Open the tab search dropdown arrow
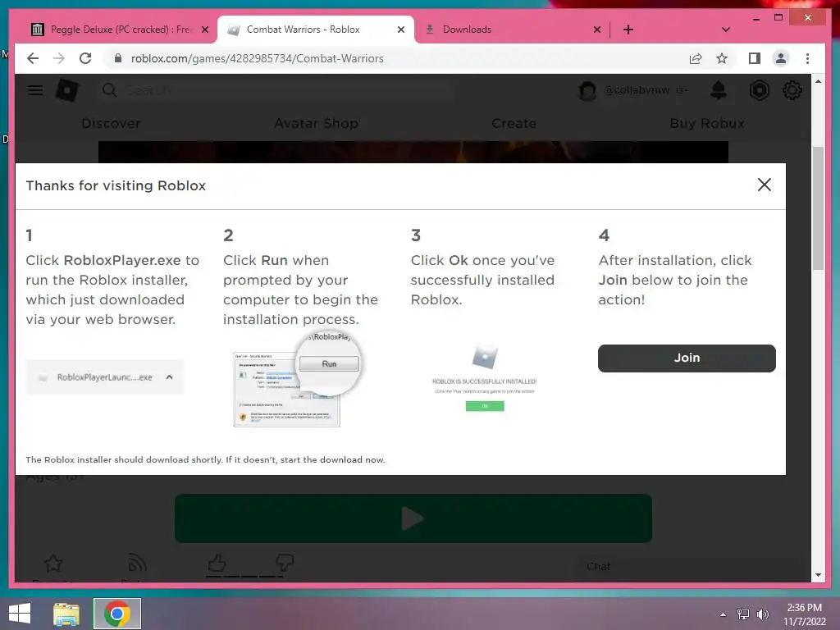Viewport: 840px width, 630px height. coord(725,30)
